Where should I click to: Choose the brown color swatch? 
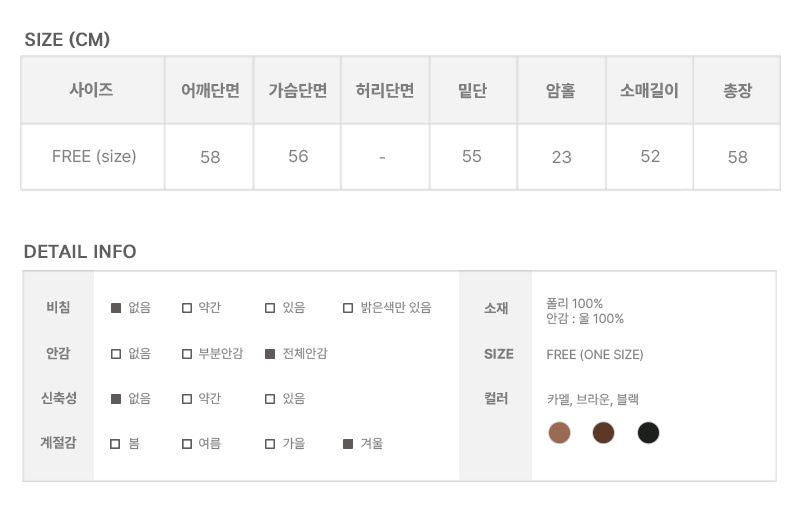(x=603, y=433)
